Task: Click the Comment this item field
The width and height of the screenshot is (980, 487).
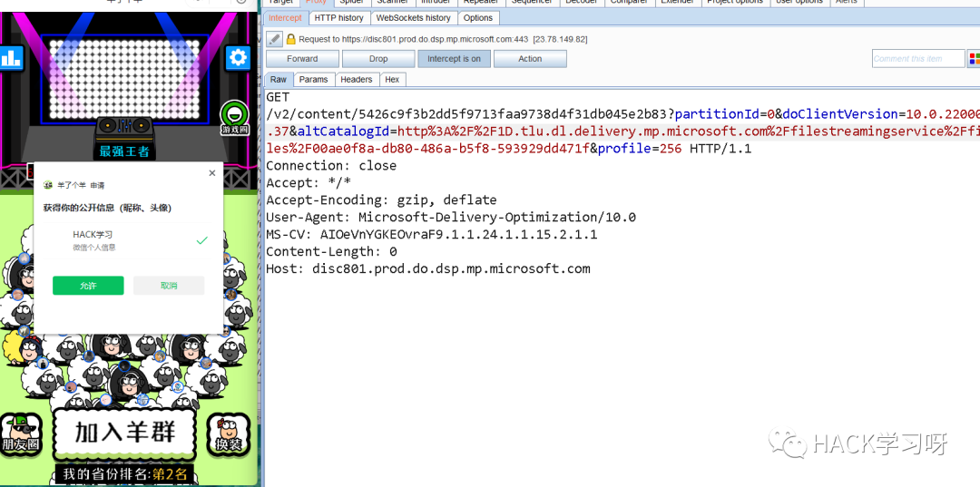Action: [918, 59]
